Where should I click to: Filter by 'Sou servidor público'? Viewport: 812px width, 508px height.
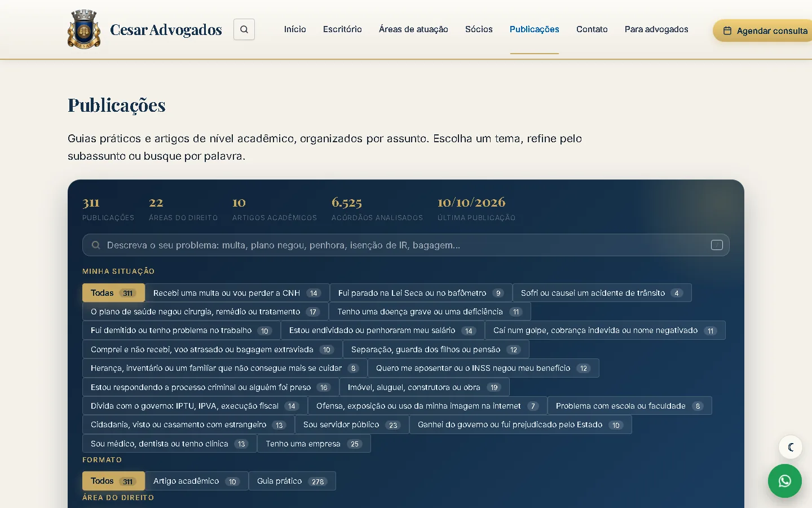point(352,424)
